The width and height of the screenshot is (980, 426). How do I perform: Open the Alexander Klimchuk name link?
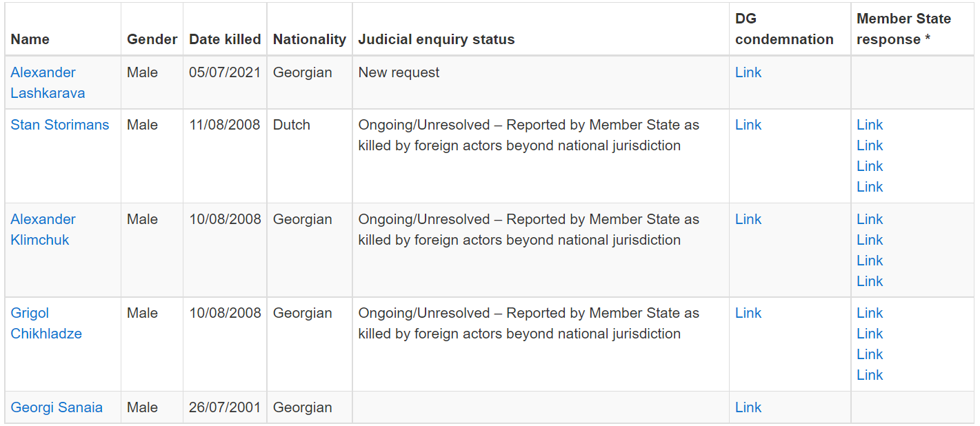[43, 230]
